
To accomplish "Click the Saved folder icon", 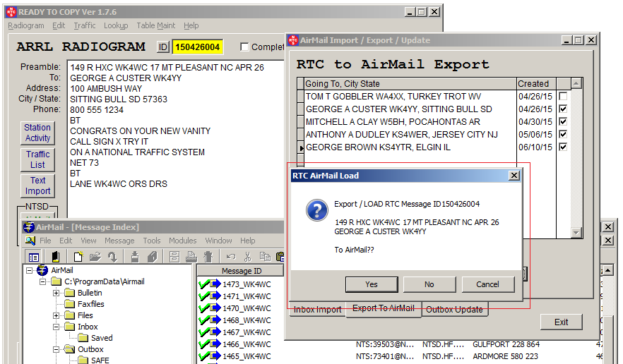I will point(83,338).
